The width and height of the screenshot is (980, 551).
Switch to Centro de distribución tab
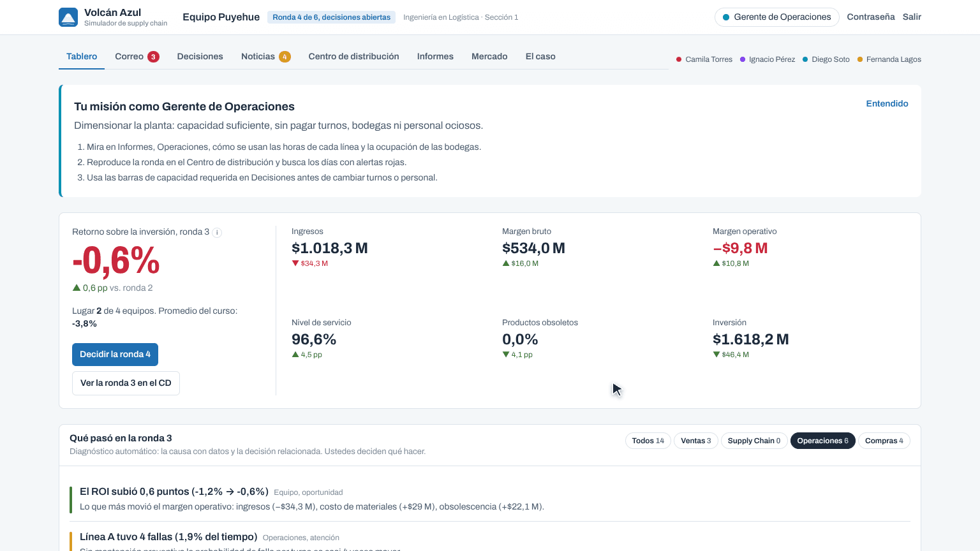354,57
